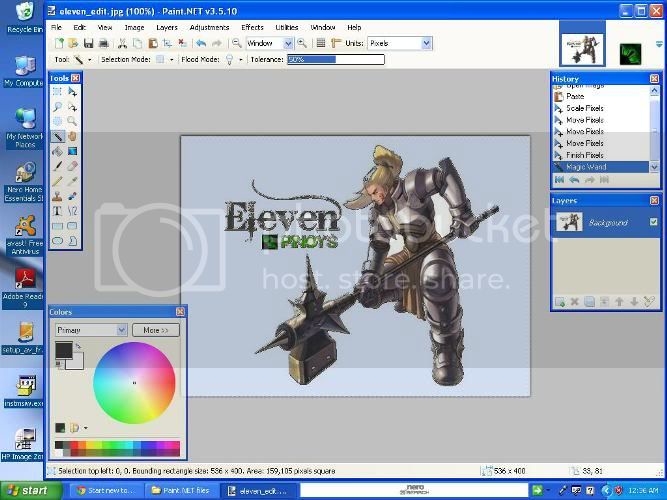Open the File menu
The image size is (667, 500).
click(57, 27)
